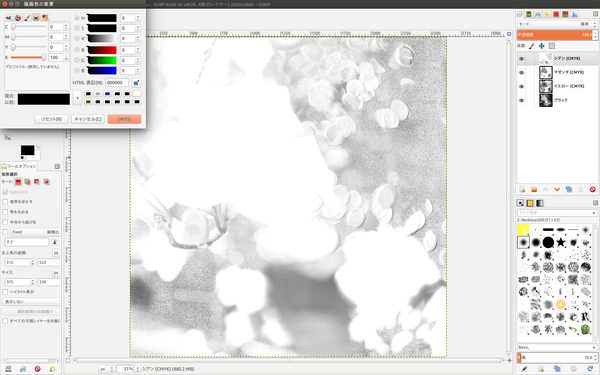Image resolution: width=600 pixels, height=375 pixels.
Task: Enable feather edges checkbox (境界をぼかす)
Action: tap(5, 202)
